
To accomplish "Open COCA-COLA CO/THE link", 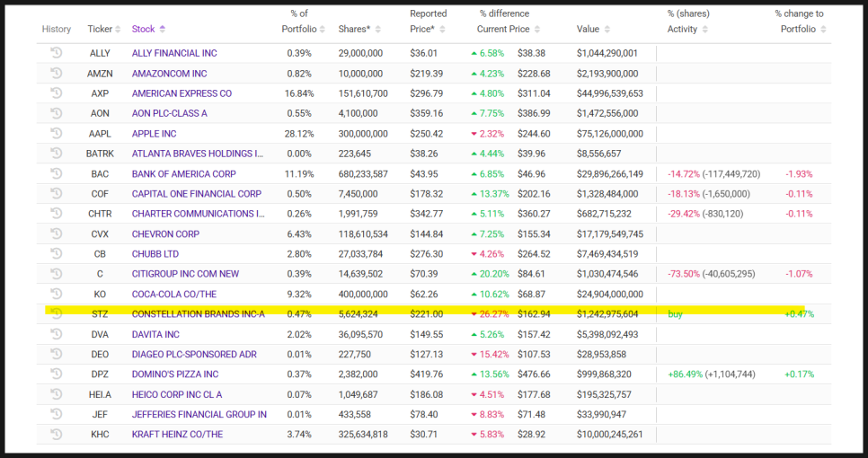I will coord(174,295).
